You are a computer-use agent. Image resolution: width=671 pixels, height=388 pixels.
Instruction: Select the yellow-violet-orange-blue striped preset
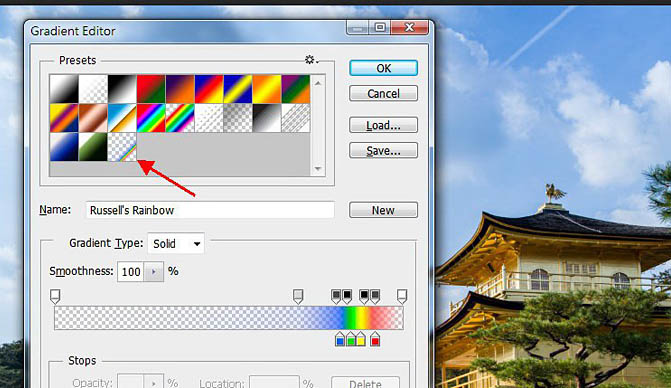64,118
